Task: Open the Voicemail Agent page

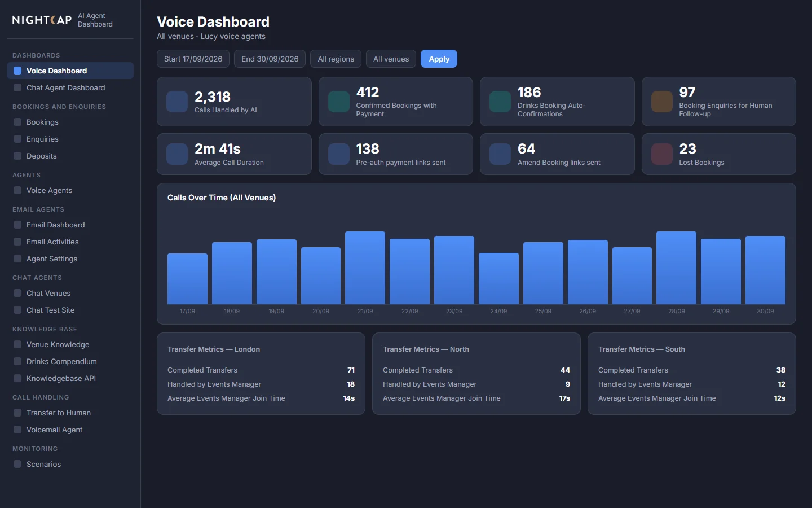Action: pyautogui.click(x=70, y=430)
